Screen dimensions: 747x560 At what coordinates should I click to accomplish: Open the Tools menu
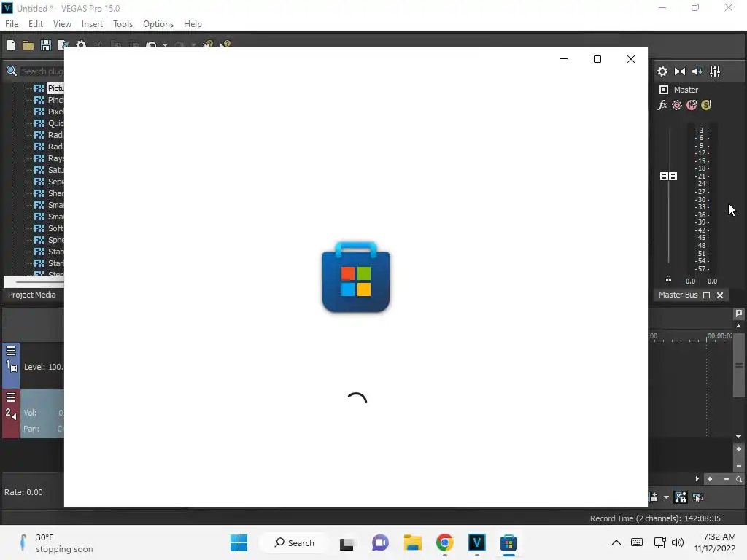click(x=123, y=24)
